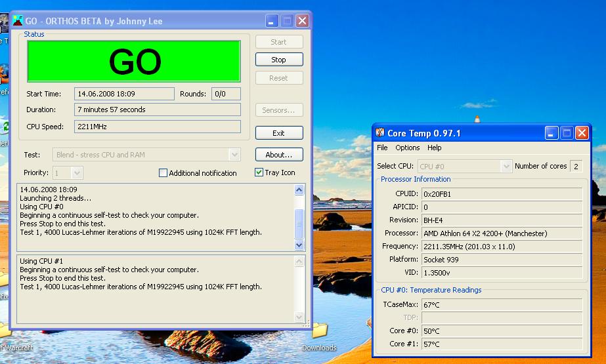The image size is (606, 364).
Task: Click the Reset button in ORTHOS
Action: (279, 78)
